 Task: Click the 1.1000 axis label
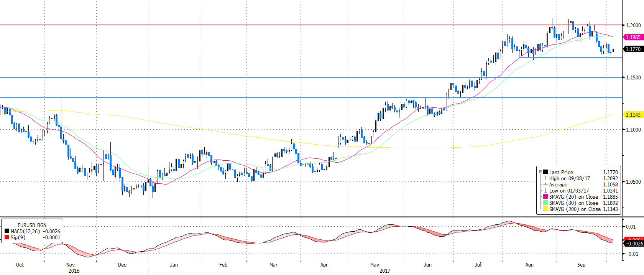[x=633, y=130]
